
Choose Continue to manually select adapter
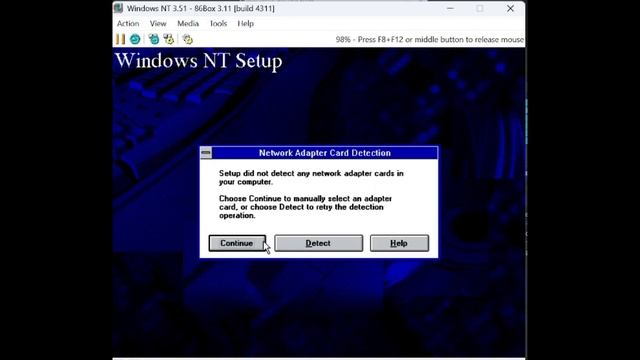click(237, 243)
